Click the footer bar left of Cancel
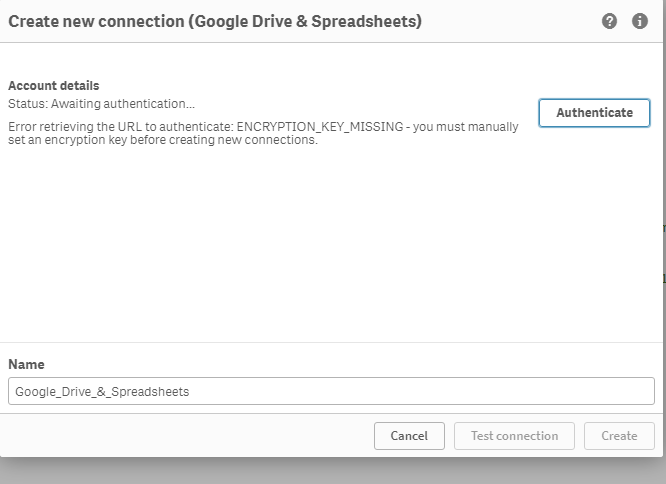The image size is (666, 484). [180, 436]
